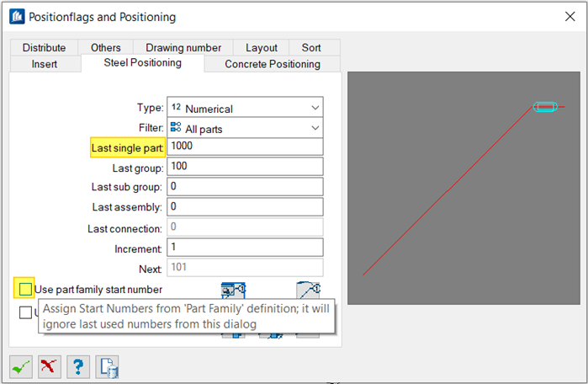The image size is (588, 384).
Task: Click the 'Type:' label
Action: tap(151, 108)
